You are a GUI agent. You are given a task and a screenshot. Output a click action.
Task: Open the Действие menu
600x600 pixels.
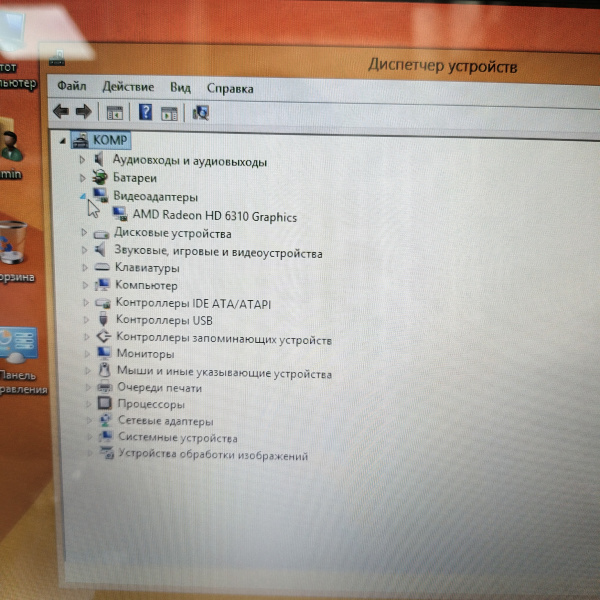click(x=128, y=88)
